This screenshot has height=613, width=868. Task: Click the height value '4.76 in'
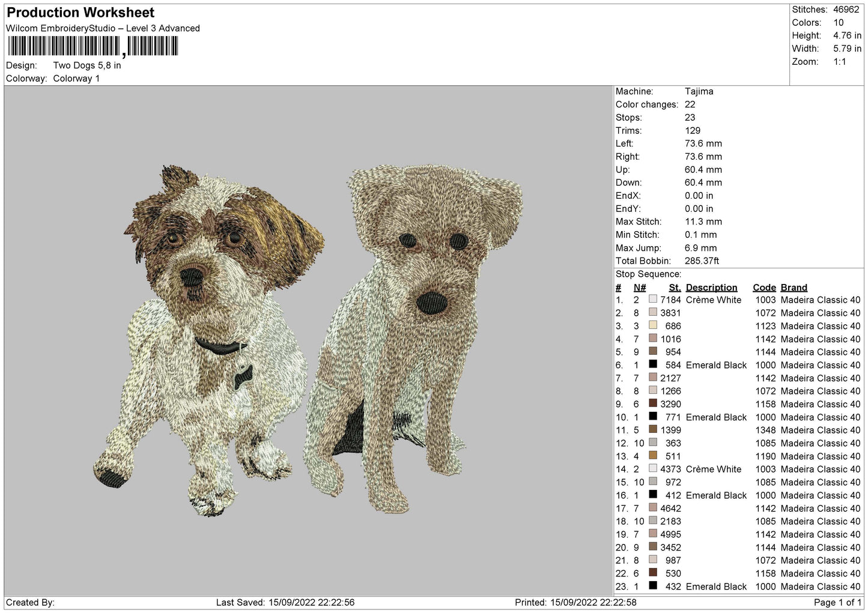[x=847, y=35]
